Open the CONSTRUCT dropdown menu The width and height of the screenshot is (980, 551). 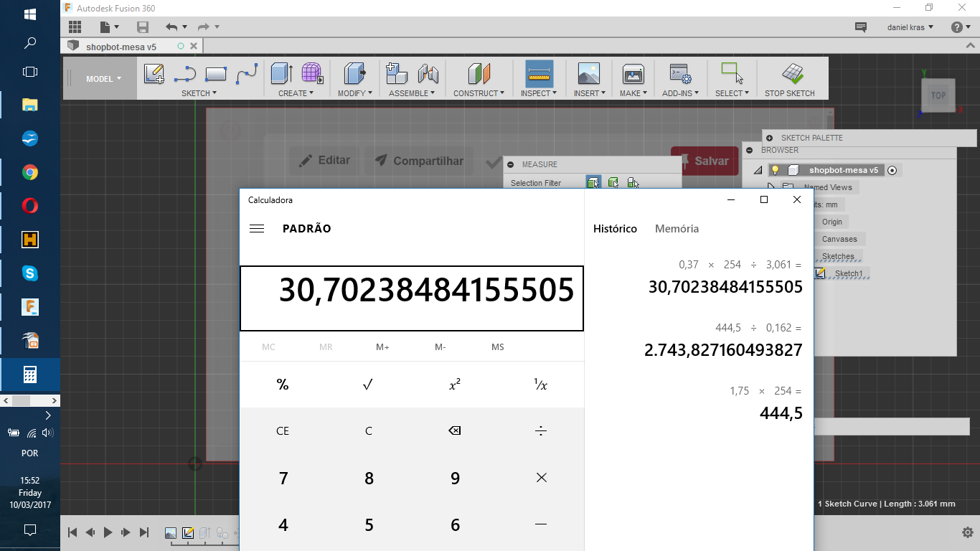point(479,93)
